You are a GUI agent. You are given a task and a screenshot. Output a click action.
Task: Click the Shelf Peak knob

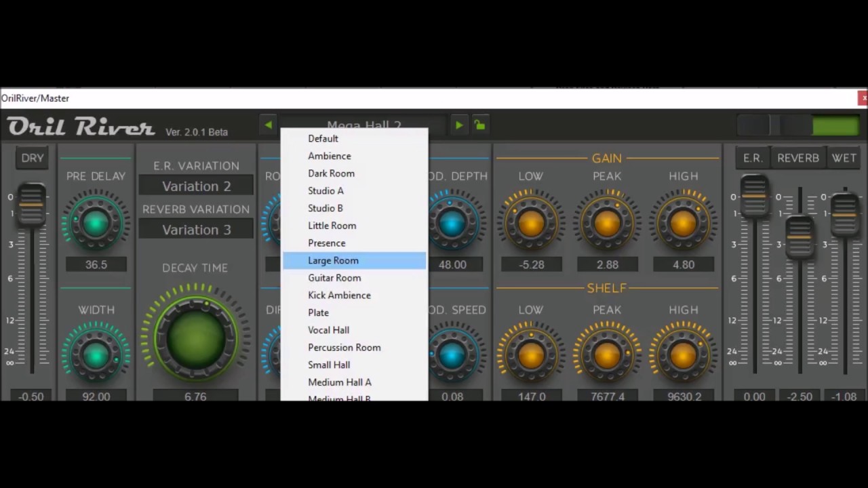[607, 354]
